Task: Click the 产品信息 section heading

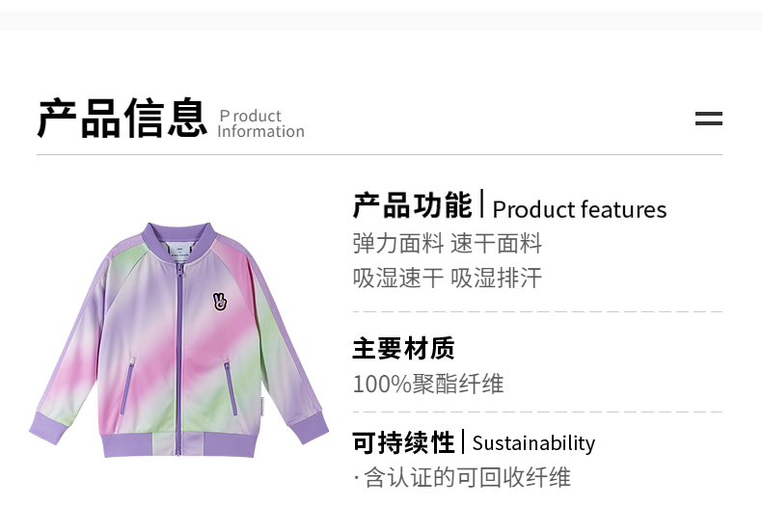Action: [x=122, y=119]
